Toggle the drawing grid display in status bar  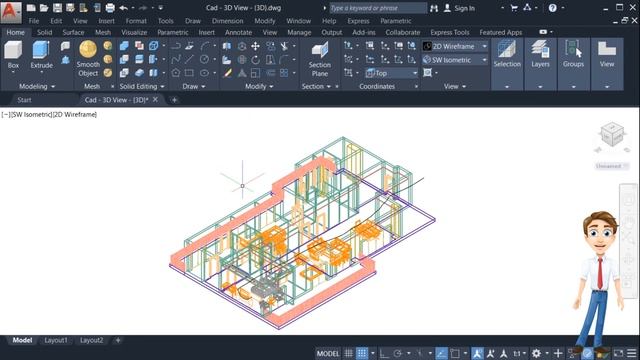(x=348, y=353)
